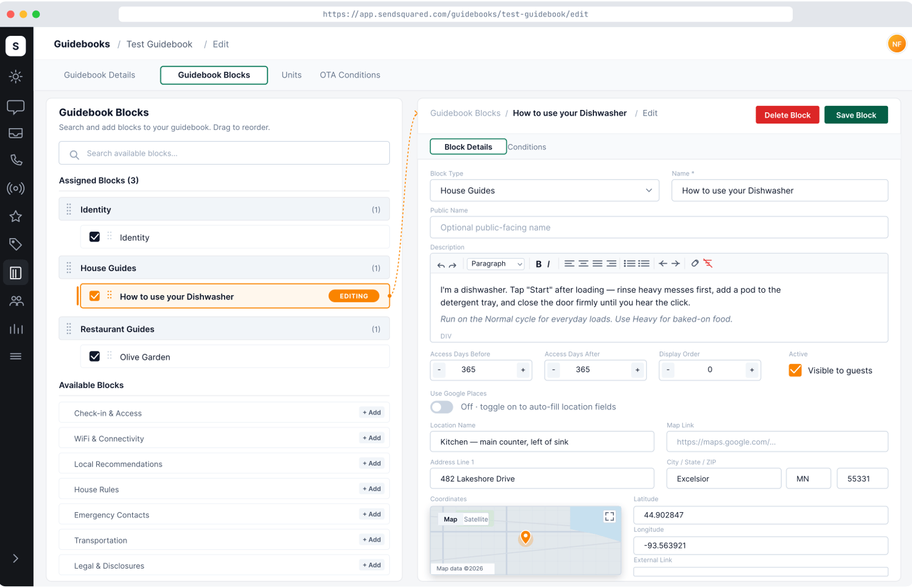This screenshot has height=588, width=912.
Task: Open the star favorites sidebar icon
Action: tap(15, 217)
